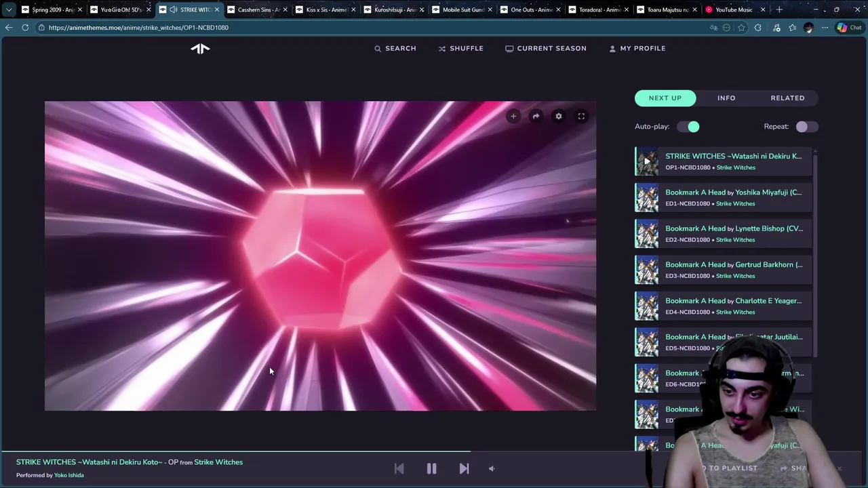Viewport: 868px width, 488px height.
Task: Toggle the Repeat switch
Action: [x=807, y=127]
